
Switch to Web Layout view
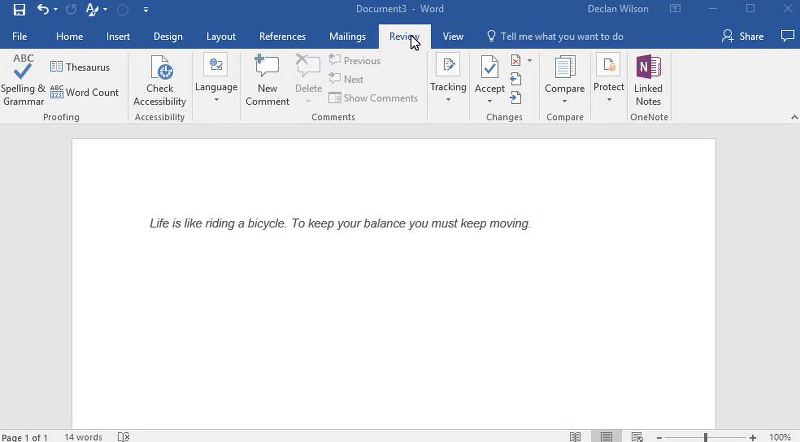pyautogui.click(x=636, y=437)
